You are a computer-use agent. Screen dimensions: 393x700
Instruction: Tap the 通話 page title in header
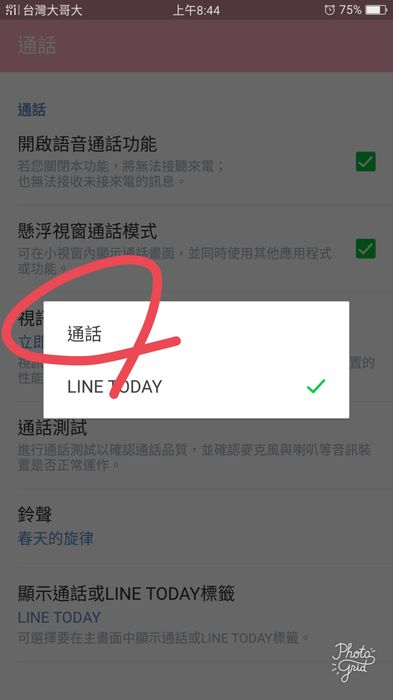[x=37, y=46]
